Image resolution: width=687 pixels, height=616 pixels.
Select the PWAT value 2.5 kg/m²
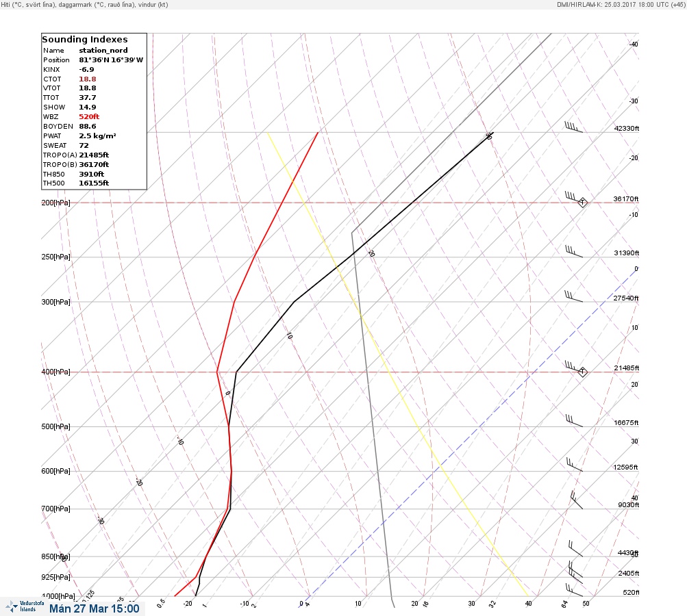point(98,136)
